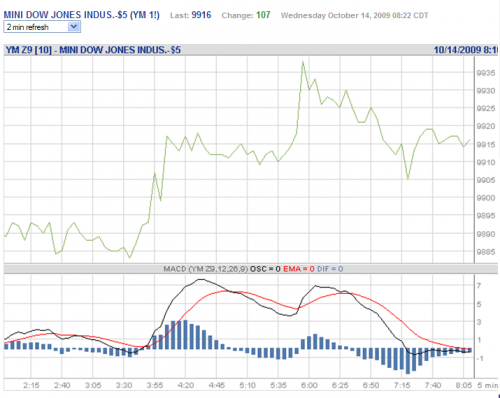Click the 9915 price axis label
This screenshot has height=398, width=500.
coord(486,145)
